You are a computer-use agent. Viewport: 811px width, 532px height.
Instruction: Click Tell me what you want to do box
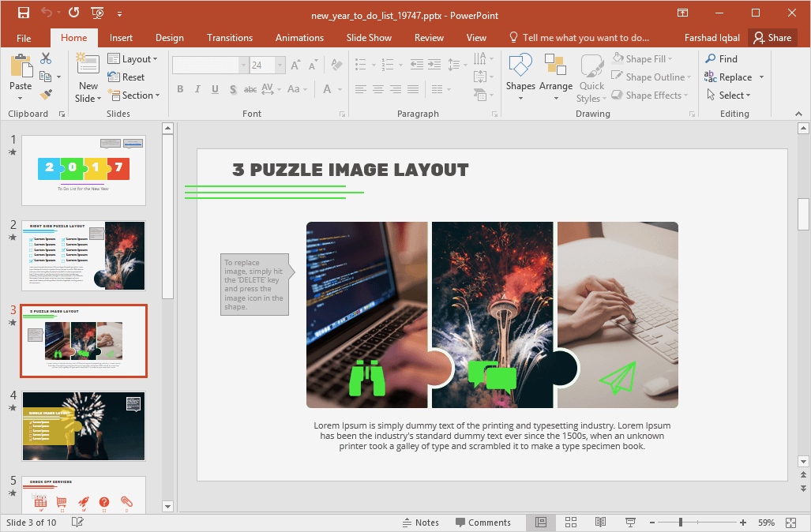pyautogui.click(x=580, y=38)
